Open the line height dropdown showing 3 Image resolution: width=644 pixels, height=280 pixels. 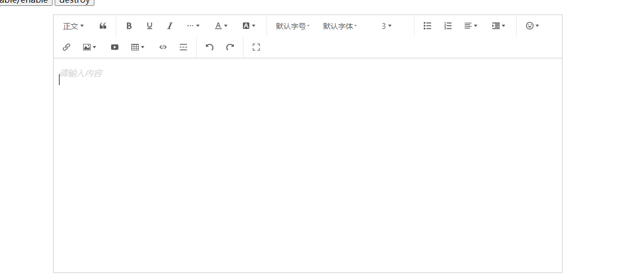(387, 26)
